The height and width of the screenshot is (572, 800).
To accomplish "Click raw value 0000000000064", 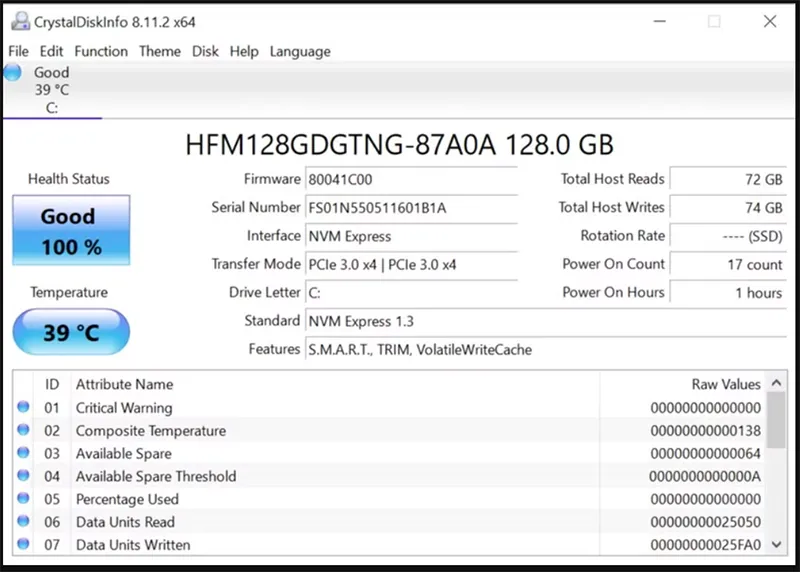I will pyautogui.click(x=706, y=454).
